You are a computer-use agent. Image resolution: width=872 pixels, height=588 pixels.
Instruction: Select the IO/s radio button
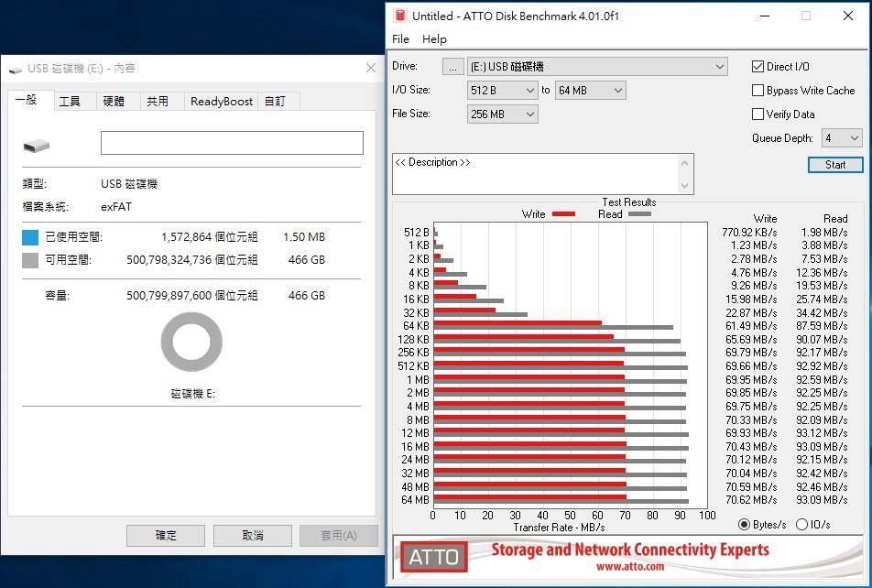(802, 525)
